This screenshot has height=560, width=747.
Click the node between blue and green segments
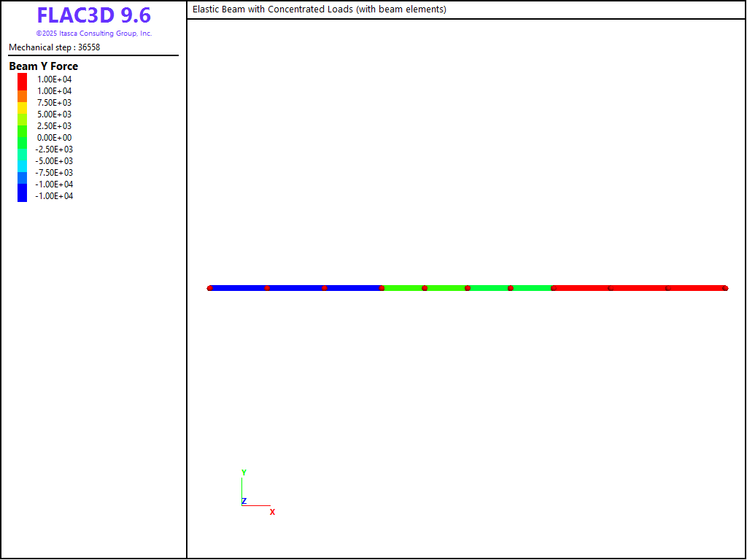point(382,288)
